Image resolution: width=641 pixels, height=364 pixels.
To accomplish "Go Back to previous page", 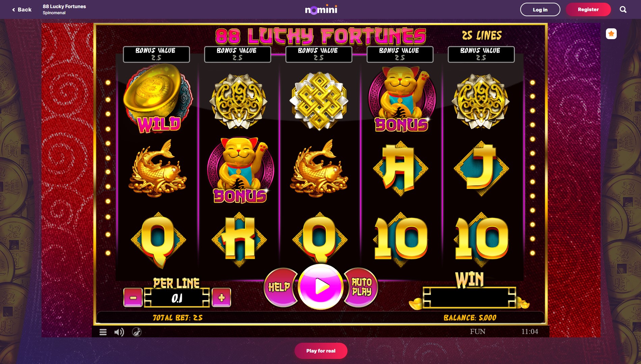I will click(x=22, y=9).
